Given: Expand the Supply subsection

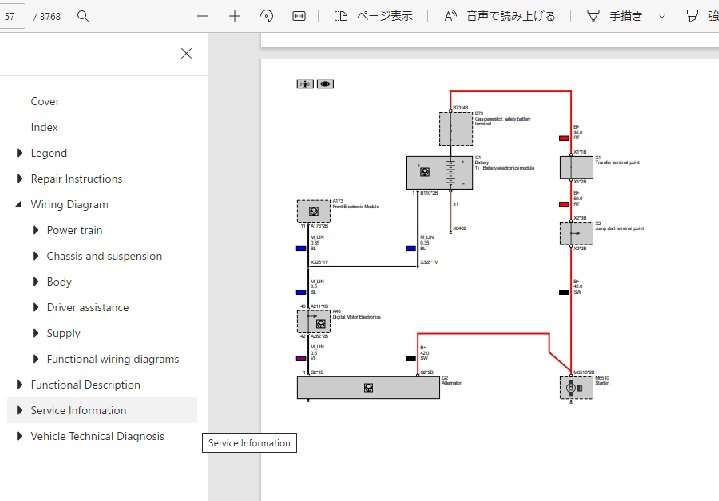Looking at the screenshot, I should [35, 333].
